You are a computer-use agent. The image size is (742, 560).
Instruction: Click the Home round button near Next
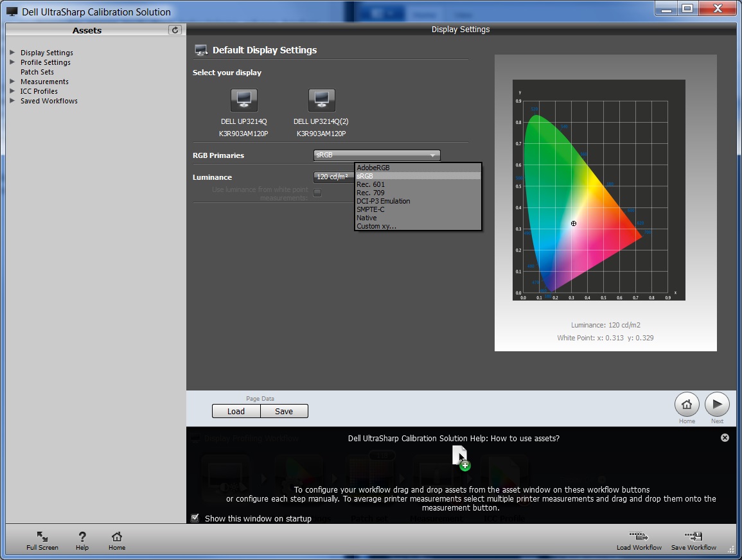point(687,405)
